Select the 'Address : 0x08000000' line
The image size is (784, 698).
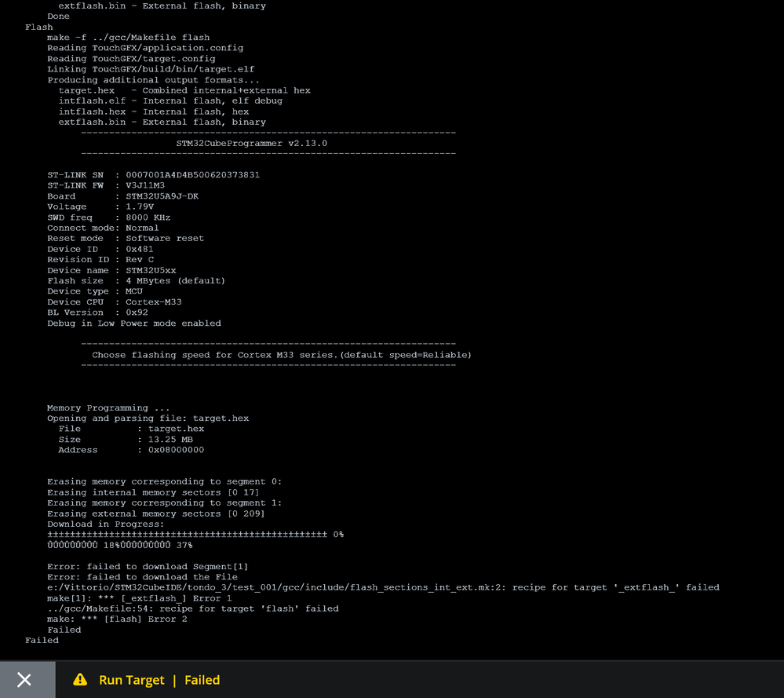132,450
